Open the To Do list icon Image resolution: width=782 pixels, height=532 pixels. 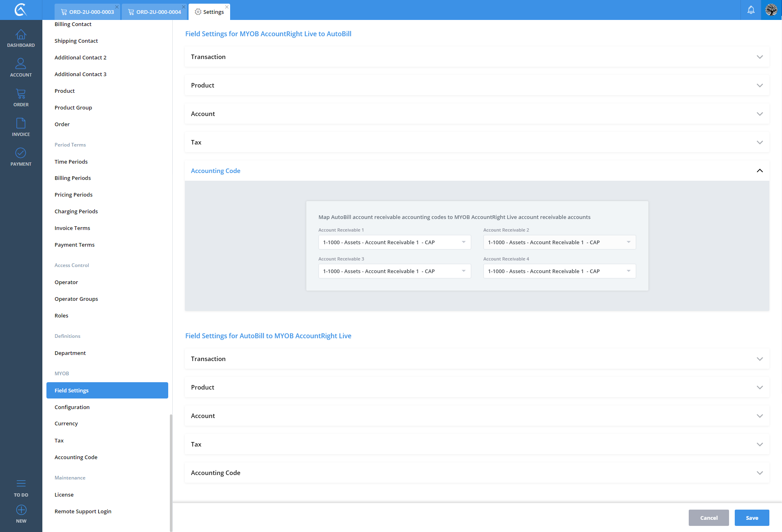coord(21,484)
